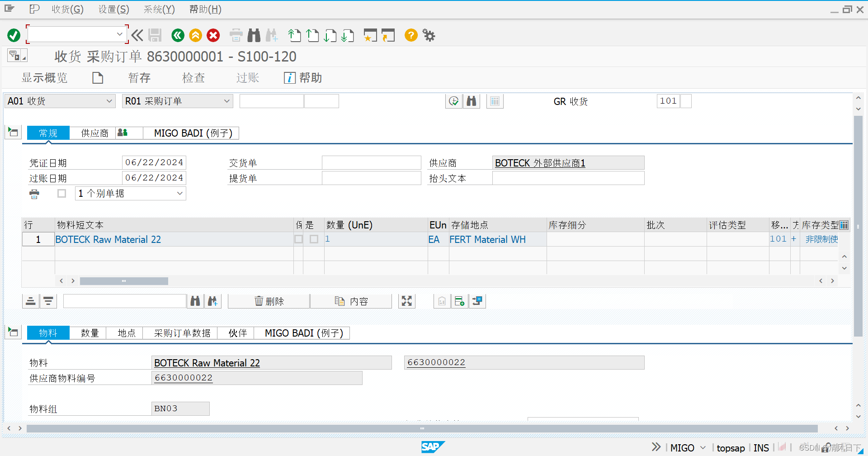
Task: Click the add line item icon with green plus
Action: [x=460, y=301]
